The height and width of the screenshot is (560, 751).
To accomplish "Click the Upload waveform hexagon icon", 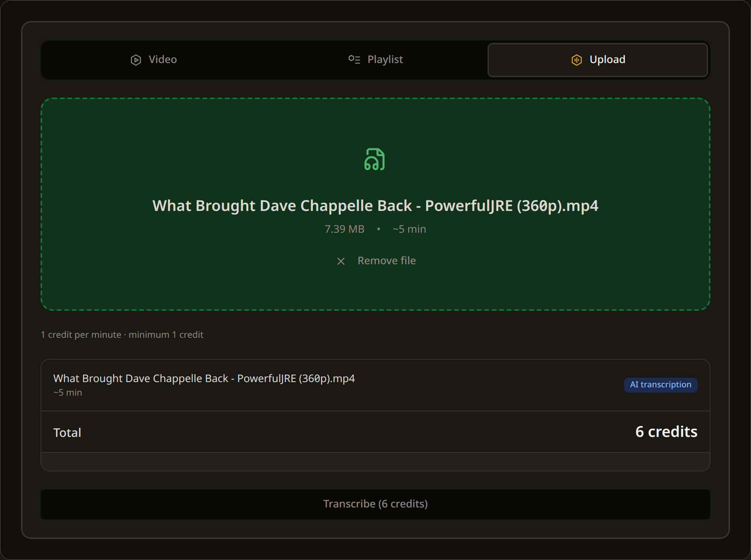I will pos(576,60).
